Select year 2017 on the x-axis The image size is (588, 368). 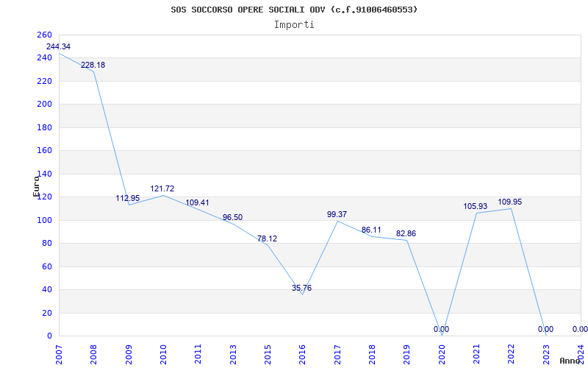point(337,354)
